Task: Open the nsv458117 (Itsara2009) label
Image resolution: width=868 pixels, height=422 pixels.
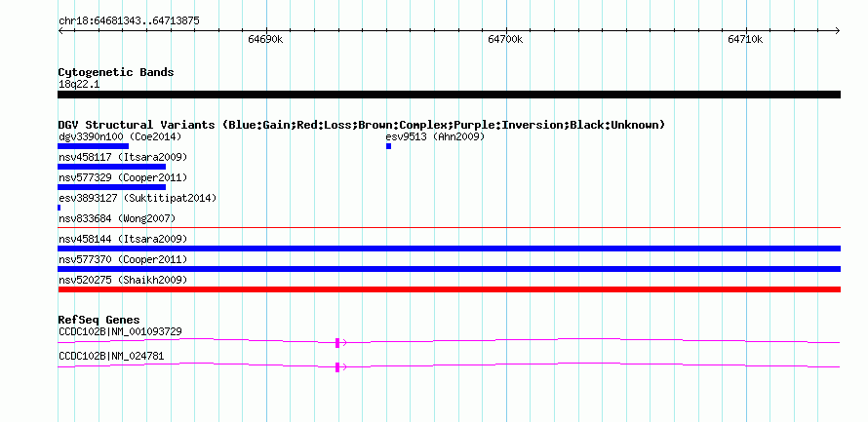Action: tap(123, 158)
